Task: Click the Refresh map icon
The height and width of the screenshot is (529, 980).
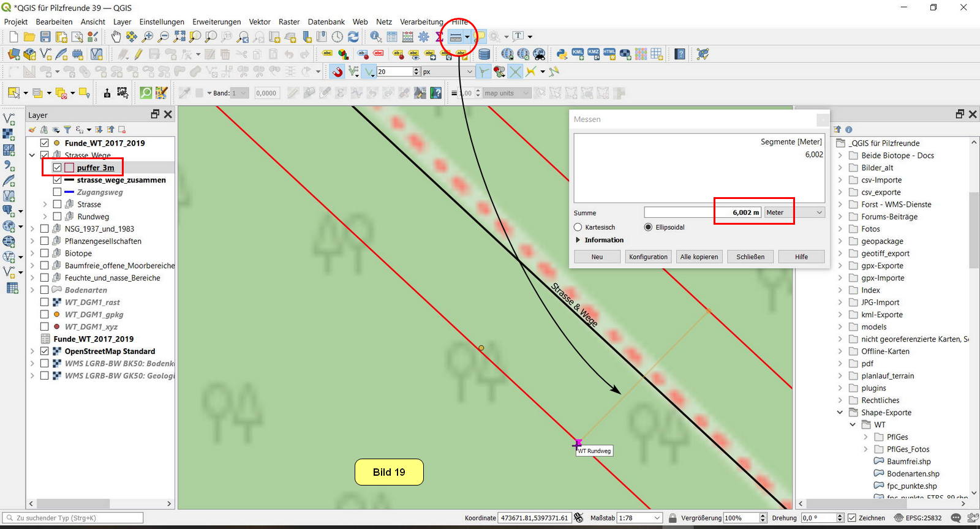Action: (353, 37)
